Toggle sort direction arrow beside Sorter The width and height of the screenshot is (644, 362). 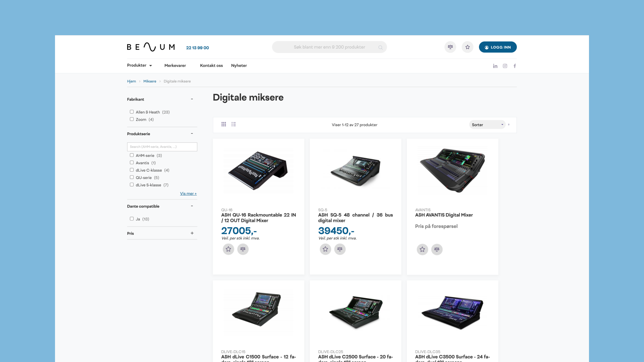coord(509,125)
